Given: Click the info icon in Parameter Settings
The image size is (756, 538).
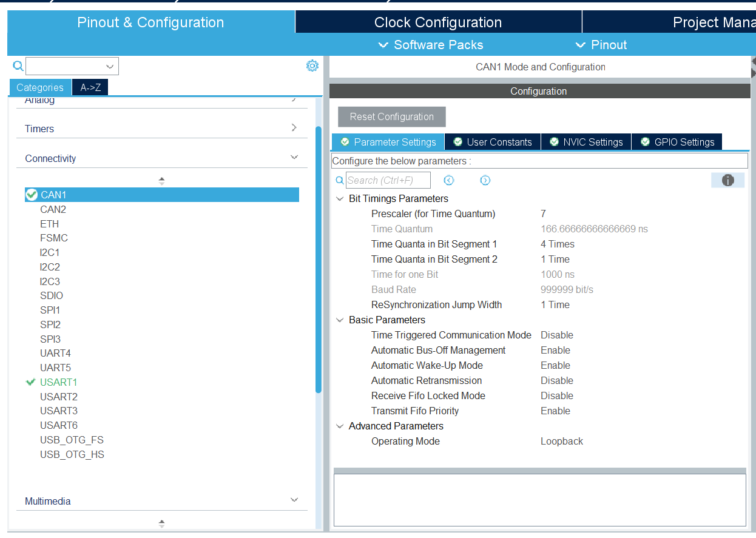Looking at the screenshot, I should [727, 180].
